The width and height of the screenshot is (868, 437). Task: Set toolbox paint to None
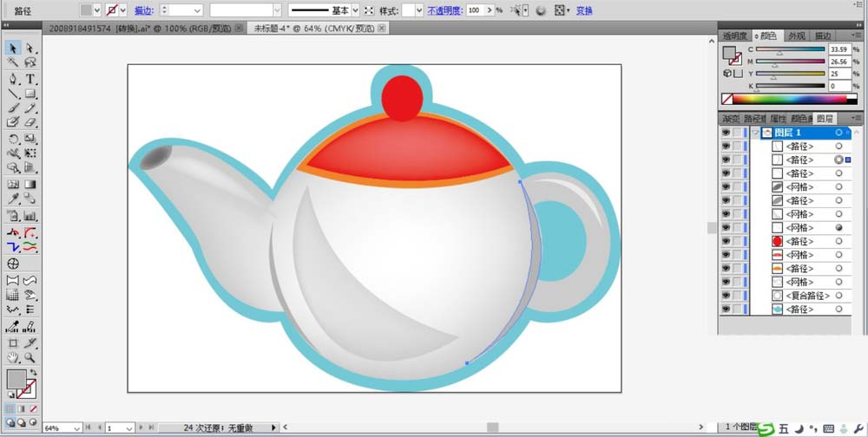pos(33,408)
